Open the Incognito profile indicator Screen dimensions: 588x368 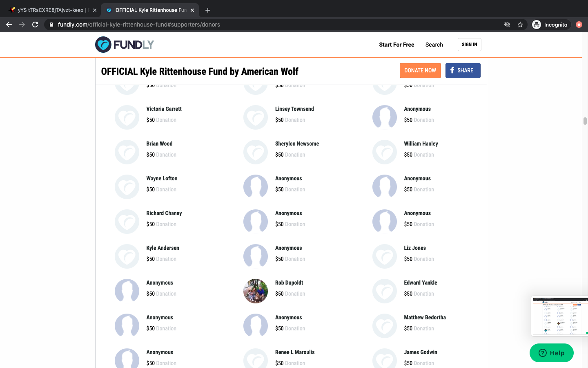click(x=550, y=25)
